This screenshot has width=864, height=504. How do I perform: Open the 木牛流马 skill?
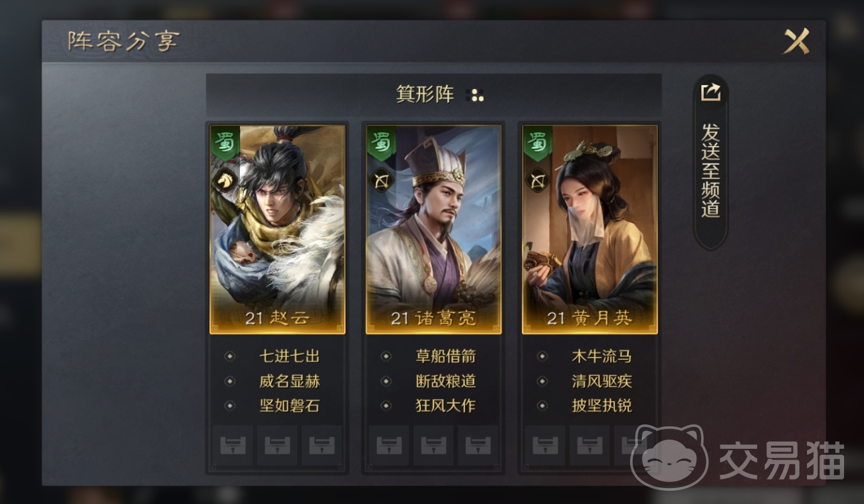(x=601, y=357)
